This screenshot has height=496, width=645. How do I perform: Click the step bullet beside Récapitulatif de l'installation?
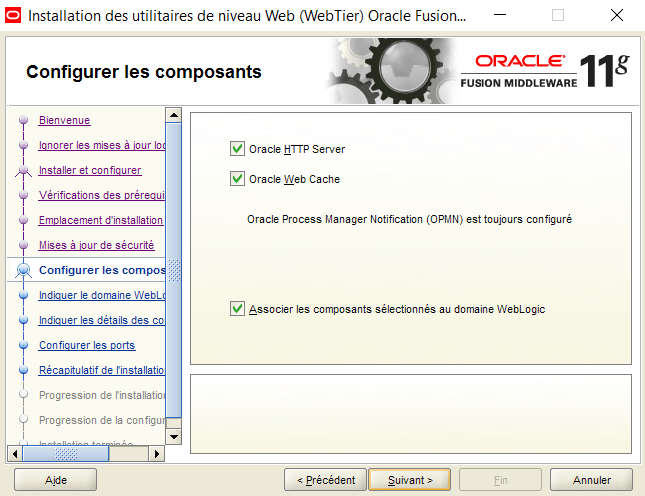click(23, 371)
